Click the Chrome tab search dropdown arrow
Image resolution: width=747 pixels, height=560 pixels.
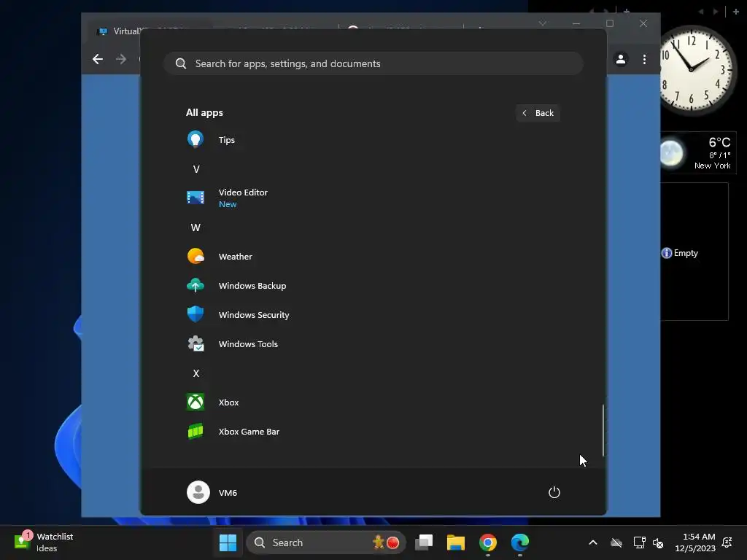(542, 23)
